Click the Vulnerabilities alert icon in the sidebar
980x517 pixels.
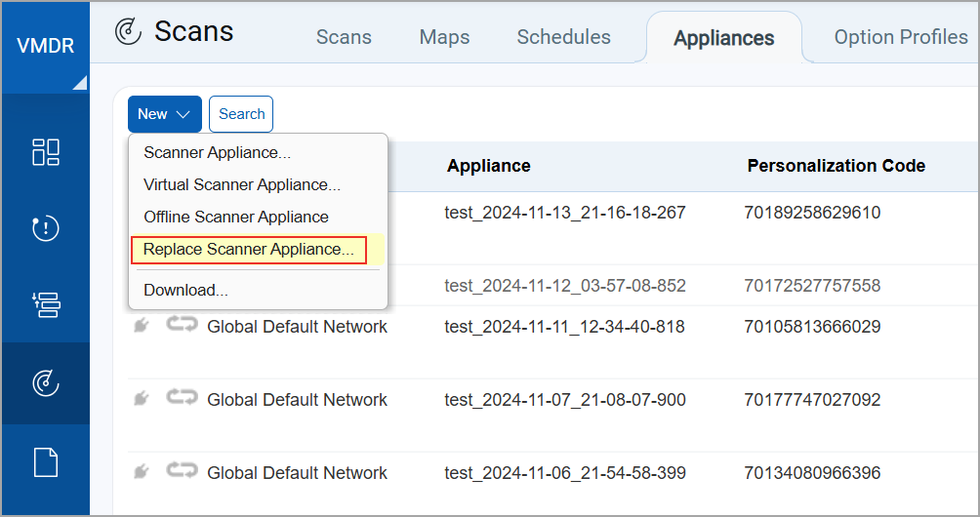(x=46, y=228)
